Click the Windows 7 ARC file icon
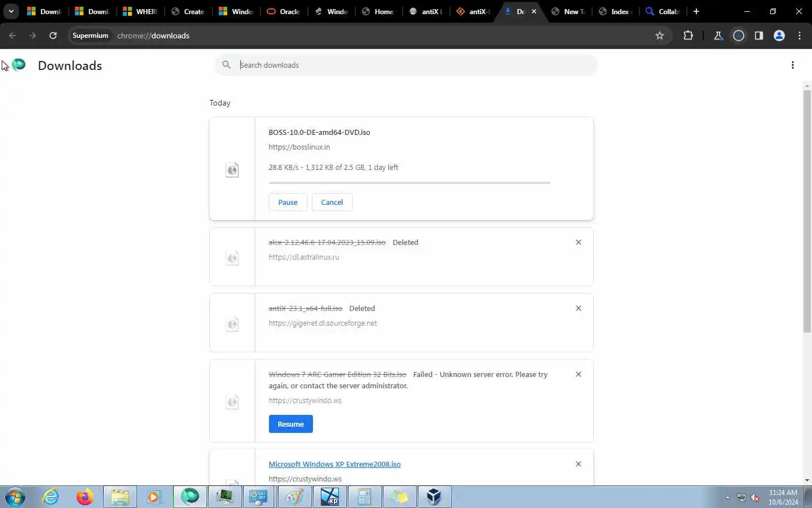Image resolution: width=812 pixels, height=508 pixels. (232, 401)
